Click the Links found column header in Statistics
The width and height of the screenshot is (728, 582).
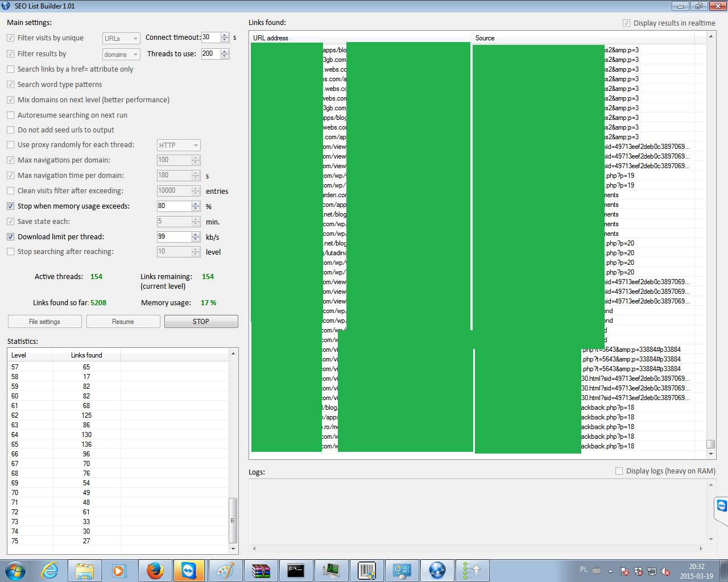tap(86, 355)
